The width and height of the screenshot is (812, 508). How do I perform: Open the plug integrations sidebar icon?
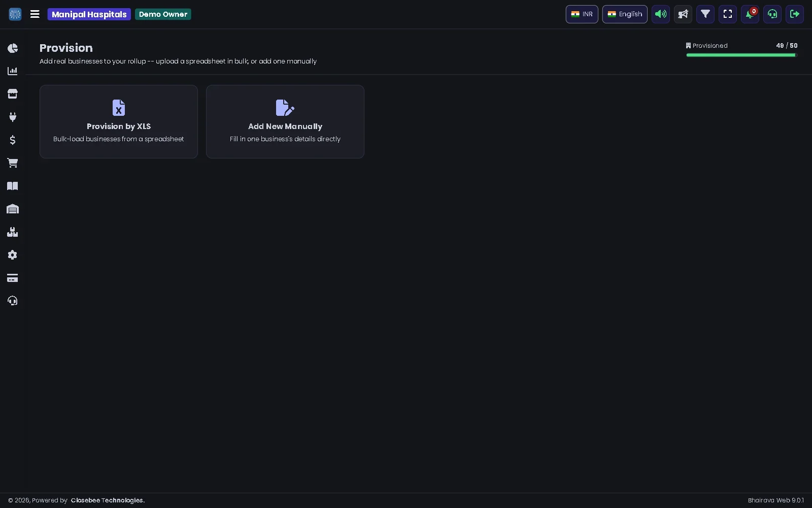point(13,117)
